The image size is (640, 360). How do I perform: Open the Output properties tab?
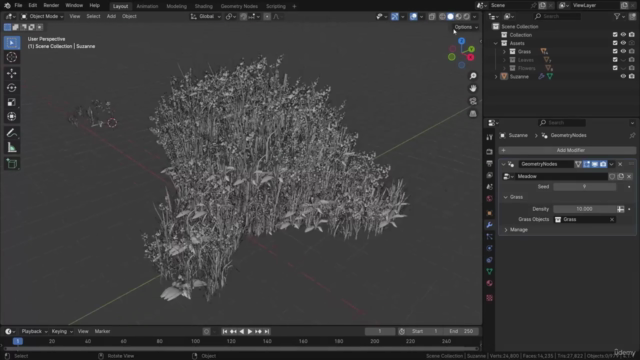[489, 163]
